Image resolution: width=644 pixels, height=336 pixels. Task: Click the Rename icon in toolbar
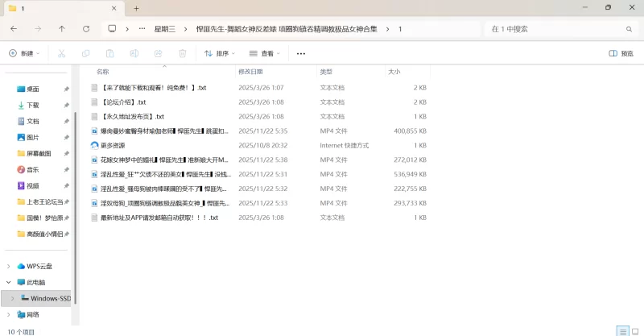click(134, 53)
